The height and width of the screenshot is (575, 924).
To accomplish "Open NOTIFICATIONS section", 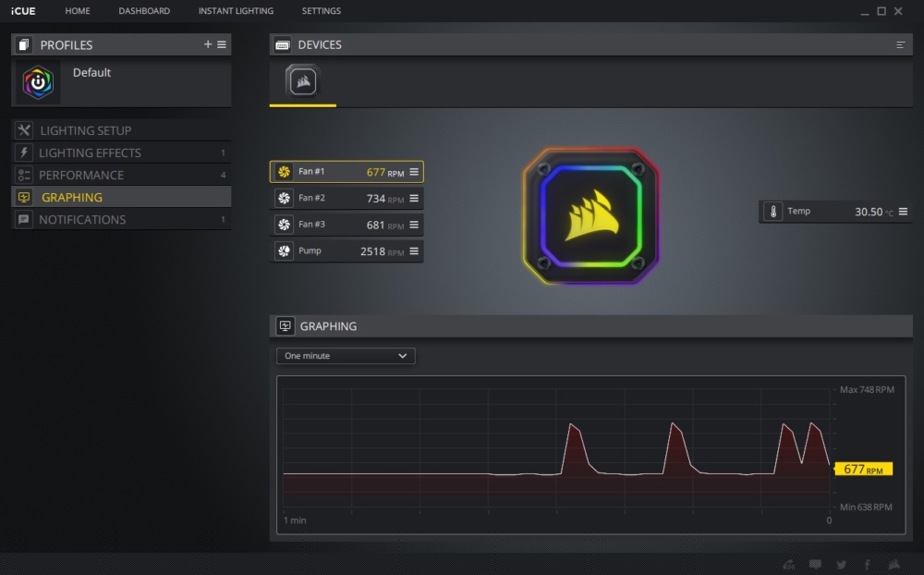I will pos(121,219).
